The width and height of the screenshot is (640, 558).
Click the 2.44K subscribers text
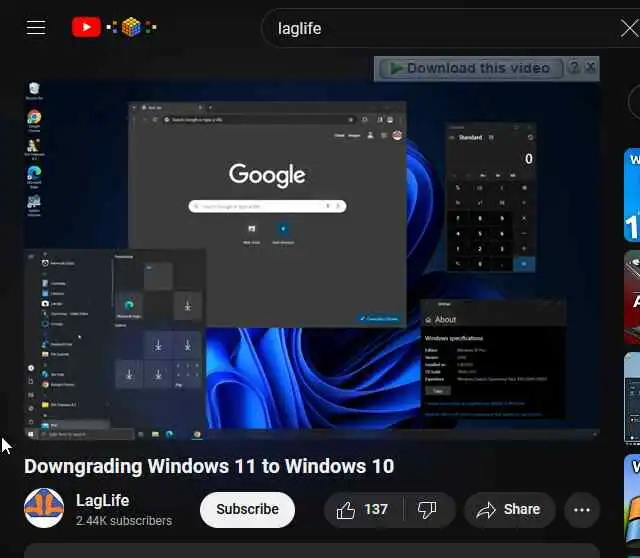click(124, 521)
